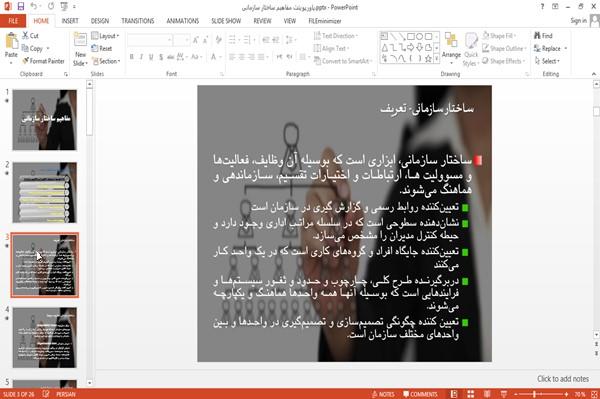600x399 pixels.
Task: Select the oval shape in shapes gallery
Action: (x=419, y=37)
